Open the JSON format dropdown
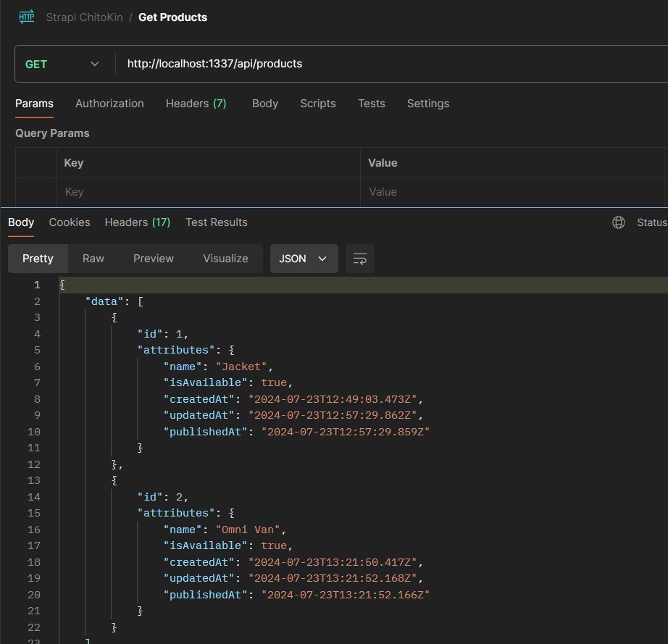Viewport: 668px width, 644px height. click(x=304, y=259)
